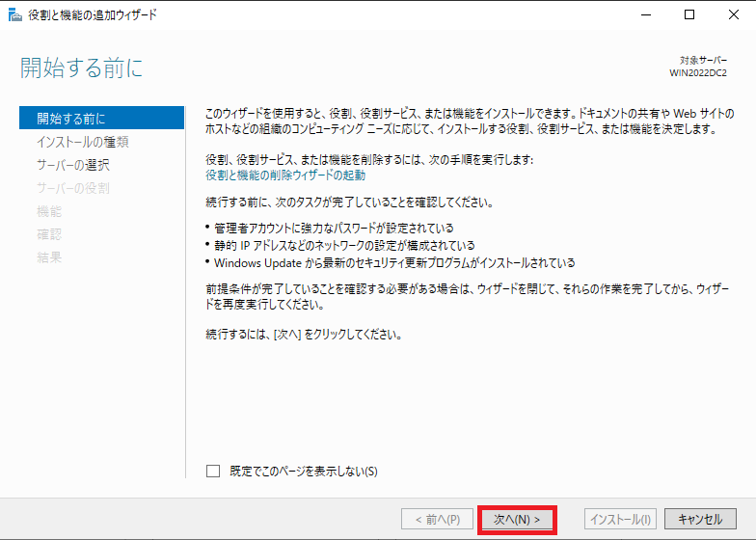Click the 役割と機能の追加ウィザード window title

tap(93, 15)
